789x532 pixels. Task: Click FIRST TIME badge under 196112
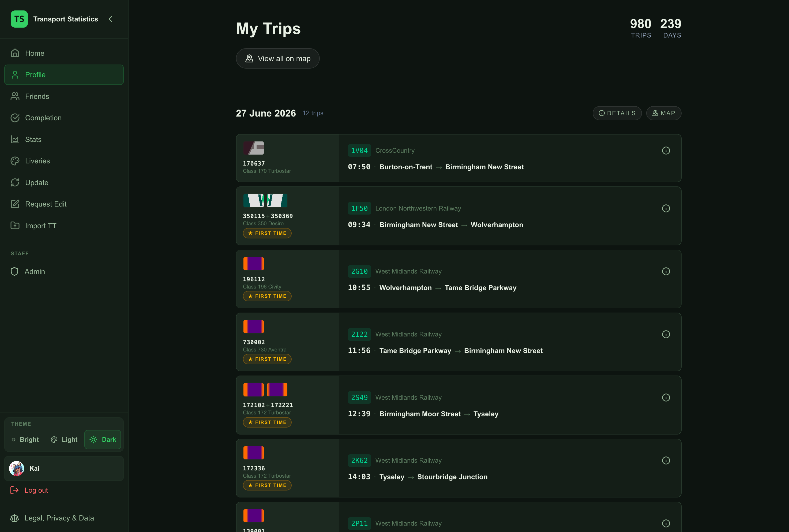point(267,296)
